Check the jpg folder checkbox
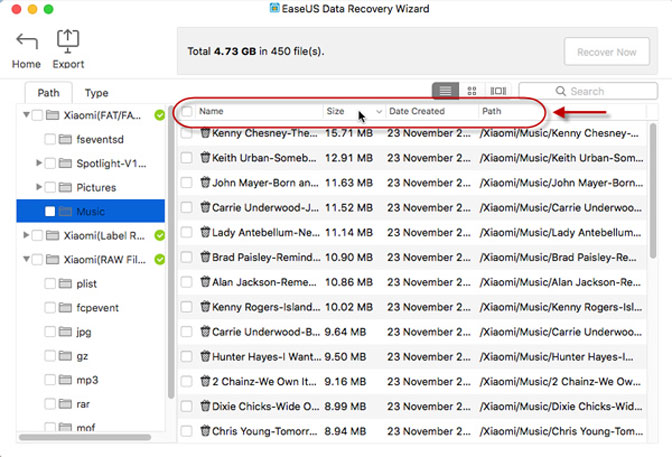 50,331
